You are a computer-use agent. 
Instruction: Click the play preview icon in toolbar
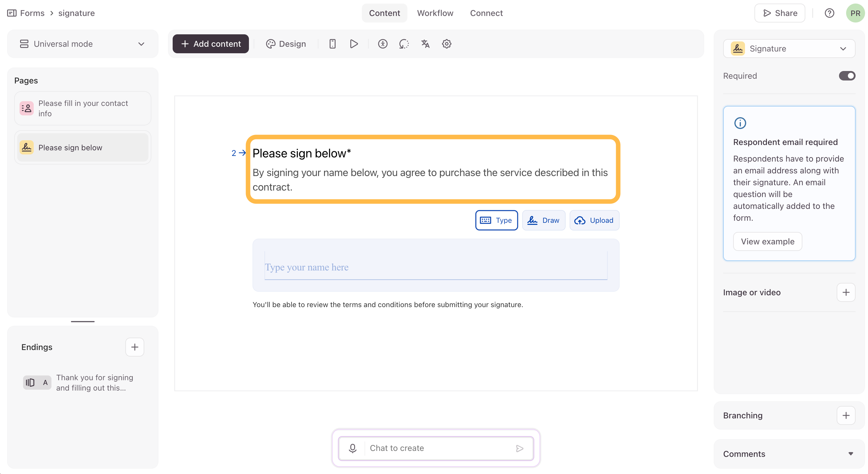pyautogui.click(x=354, y=44)
